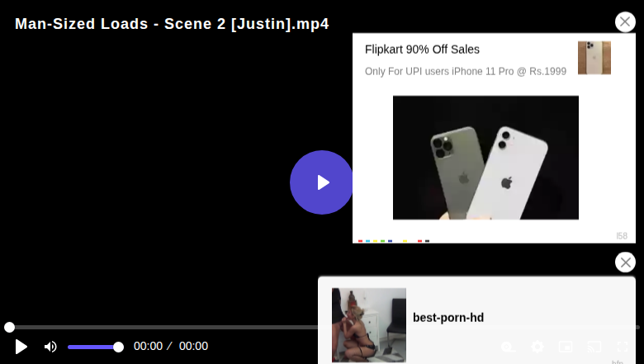Dismiss the bottom ad with its X button

[x=625, y=262]
